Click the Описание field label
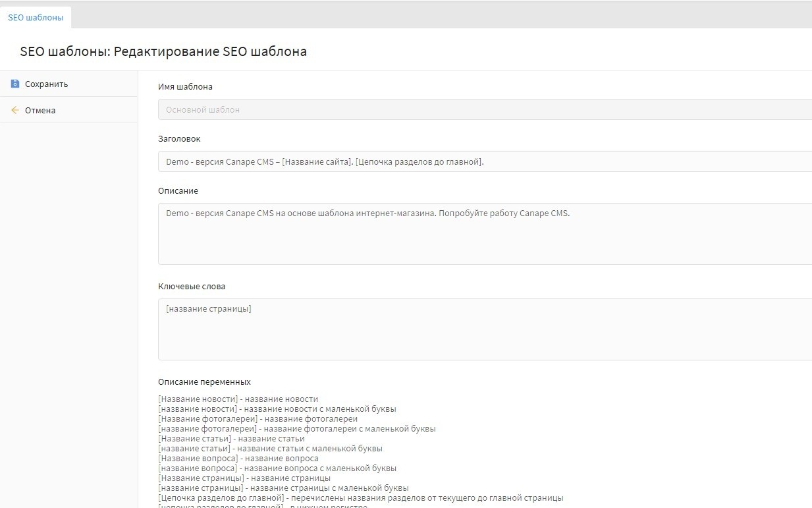The width and height of the screenshot is (812, 508). point(178,190)
